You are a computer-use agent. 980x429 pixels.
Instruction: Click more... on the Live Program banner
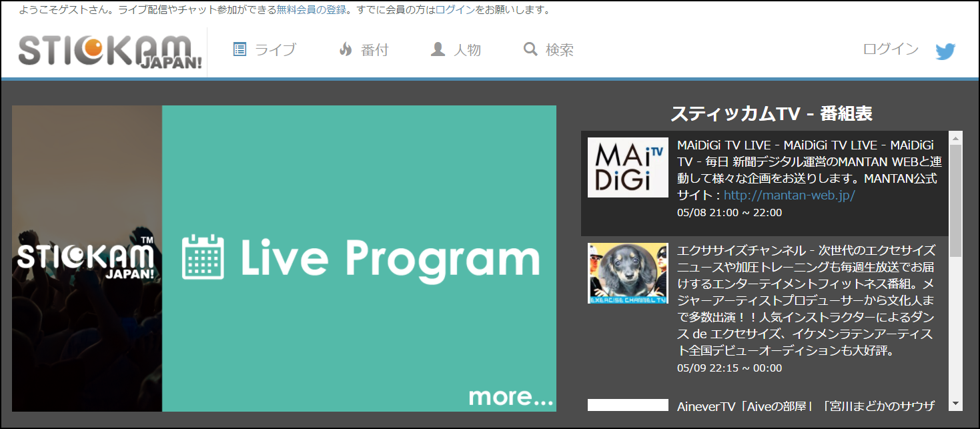(511, 396)
